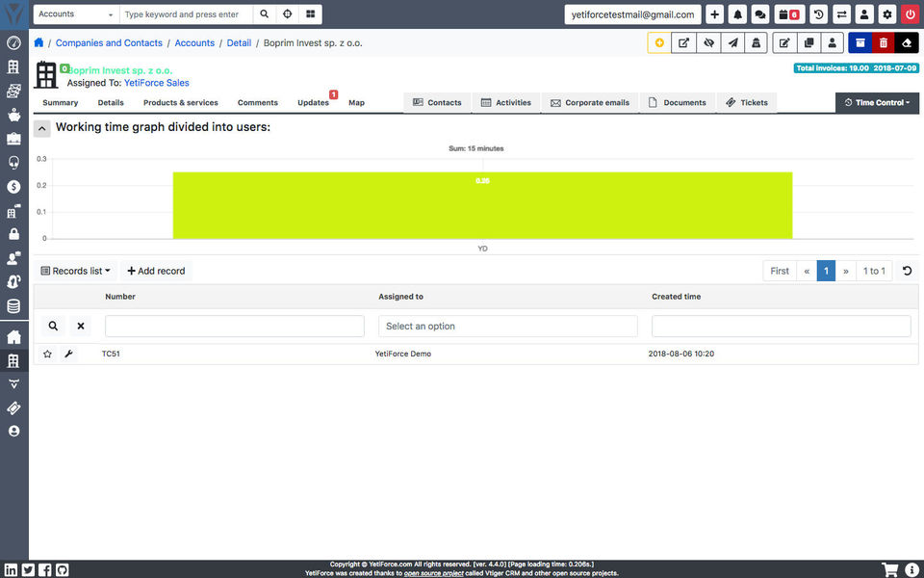Focus the Created time filter field

pos(781,327)
